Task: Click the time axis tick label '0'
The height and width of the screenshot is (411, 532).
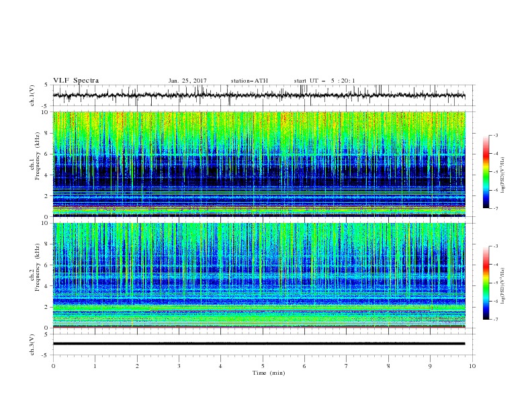Action: pyautogui.click(x=53, y=366)
